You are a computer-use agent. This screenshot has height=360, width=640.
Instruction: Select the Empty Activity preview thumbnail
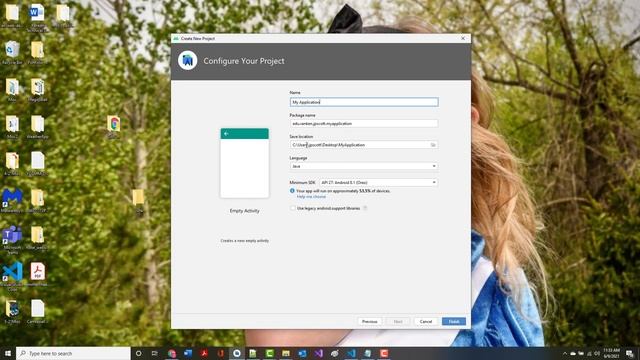pos(244,163)
